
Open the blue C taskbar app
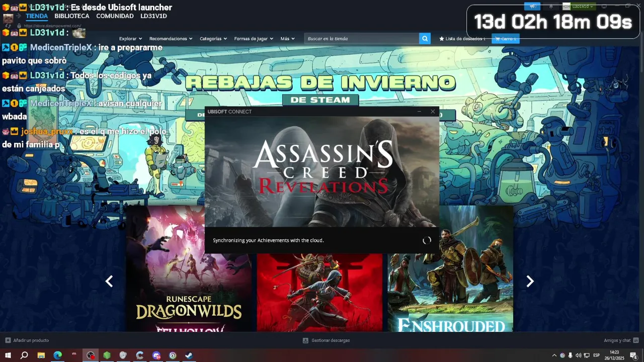140,355
